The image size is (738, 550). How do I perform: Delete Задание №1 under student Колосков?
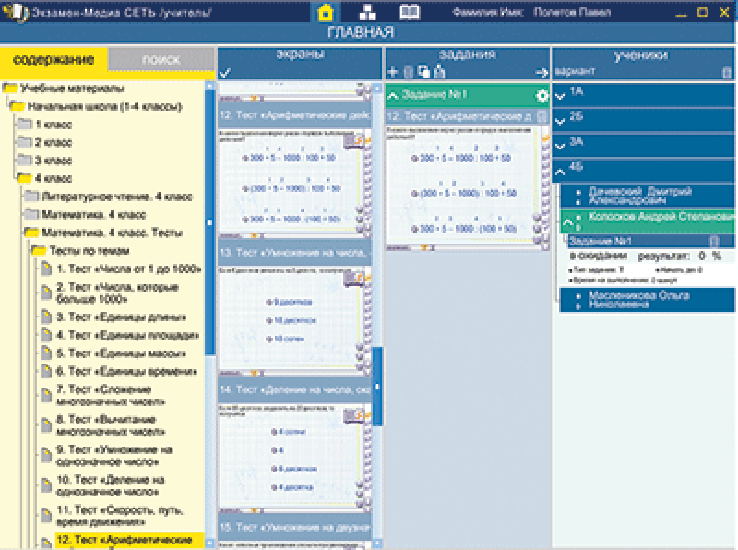[x=714, y=241]
